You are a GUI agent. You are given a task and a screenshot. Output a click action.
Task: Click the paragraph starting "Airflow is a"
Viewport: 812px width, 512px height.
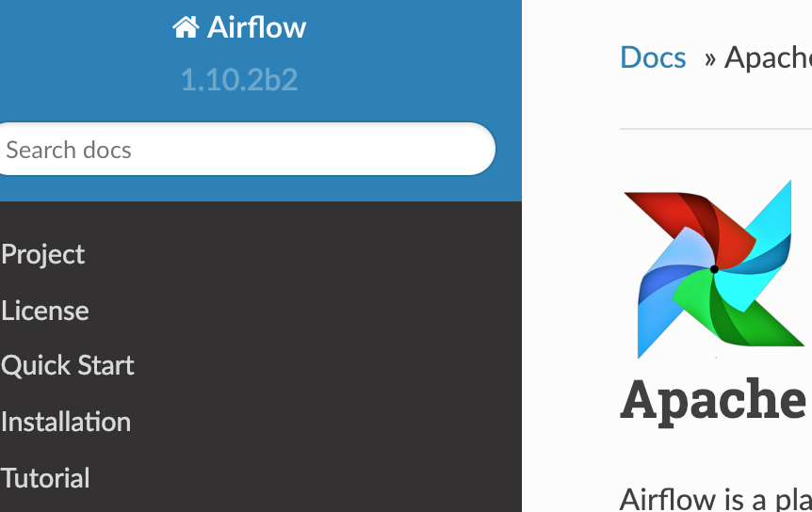(x=716, y=499)
